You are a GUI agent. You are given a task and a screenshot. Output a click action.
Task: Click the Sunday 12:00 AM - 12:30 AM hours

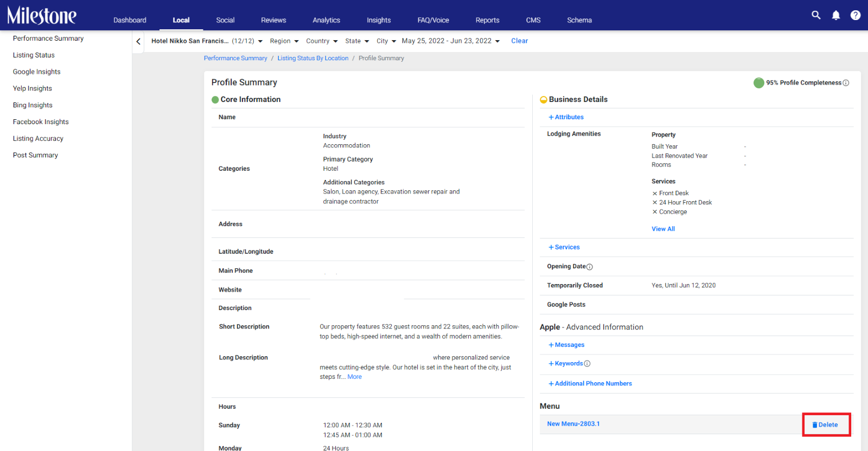pos(353,426)
